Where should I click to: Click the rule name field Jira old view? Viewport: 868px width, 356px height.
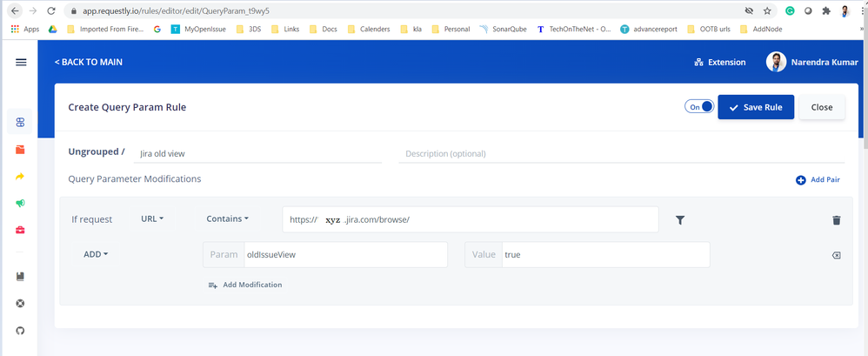(257, 154)
